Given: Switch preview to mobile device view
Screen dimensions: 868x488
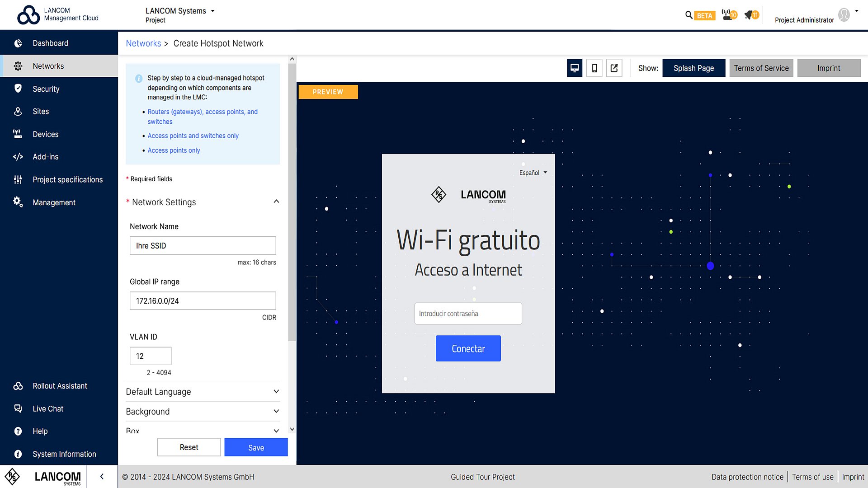Looking at the screenshot, I should coord(594,68).
